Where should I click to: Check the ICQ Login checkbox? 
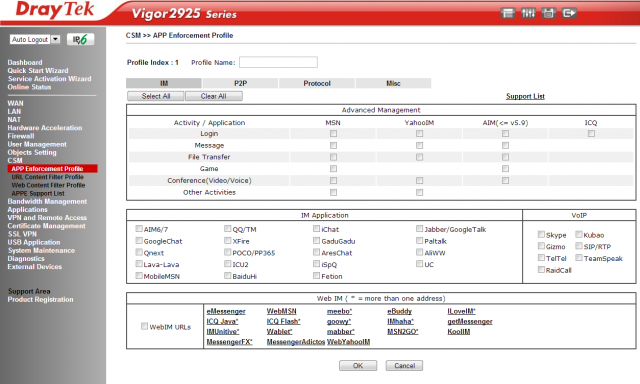tap(591, 133)
